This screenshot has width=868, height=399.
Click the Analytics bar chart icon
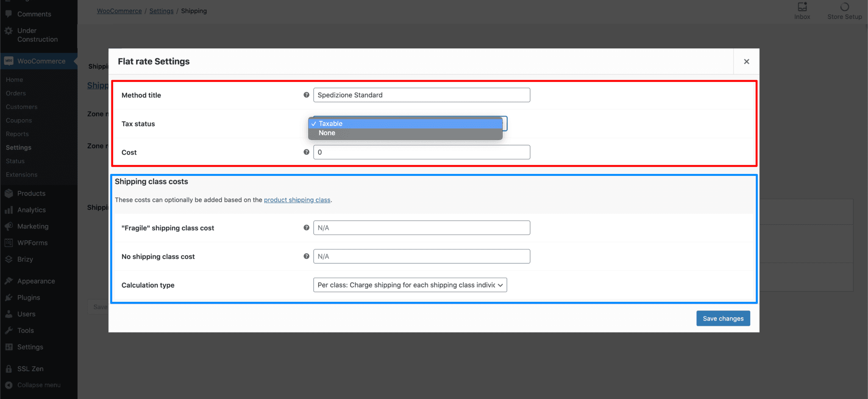[x=8, y=210]
